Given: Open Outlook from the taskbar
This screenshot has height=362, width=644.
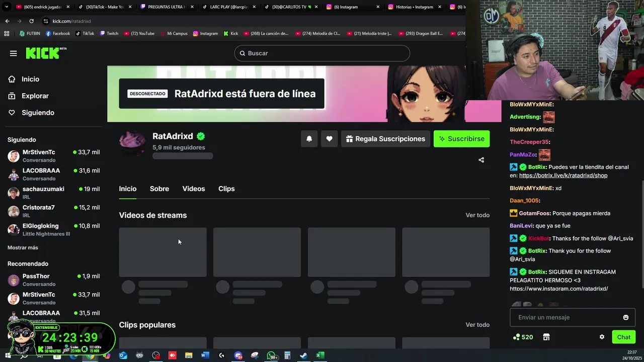Looking at the screenshot, I should click(x=123, y=355).
